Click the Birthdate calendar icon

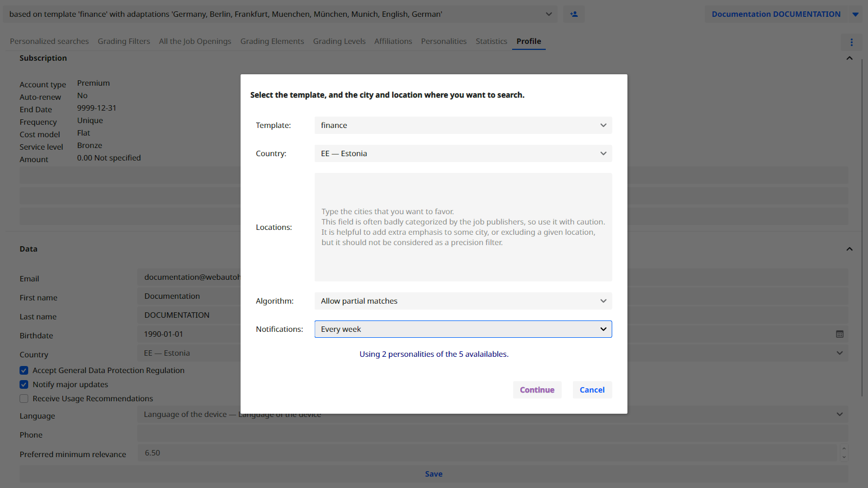coord(839,334)
